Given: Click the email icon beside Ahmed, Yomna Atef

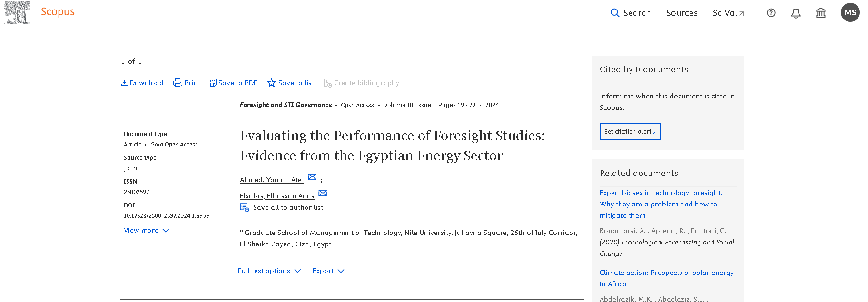Looking at the screenshot, I should point(312,177).
